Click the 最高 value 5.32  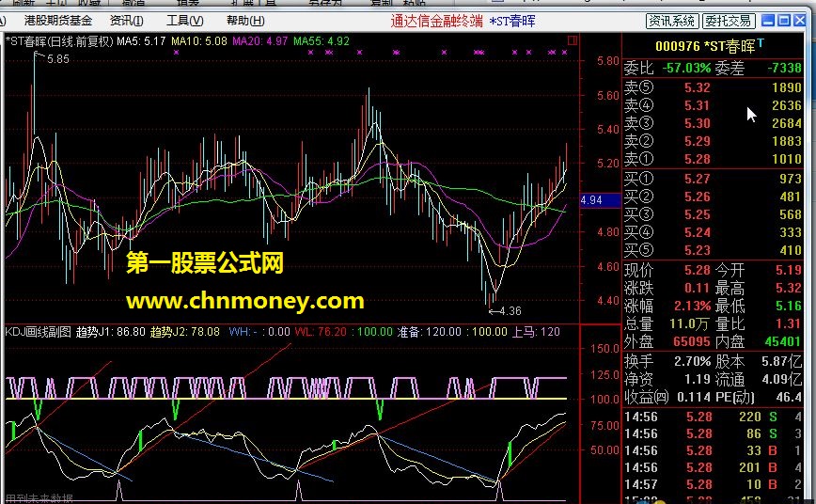point(789,288)
